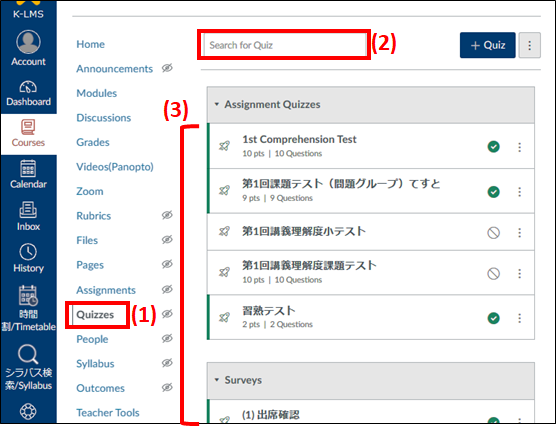Open the Calendar icon in sidebar
The image size is (556, 426).
click(x=28, y=168)
